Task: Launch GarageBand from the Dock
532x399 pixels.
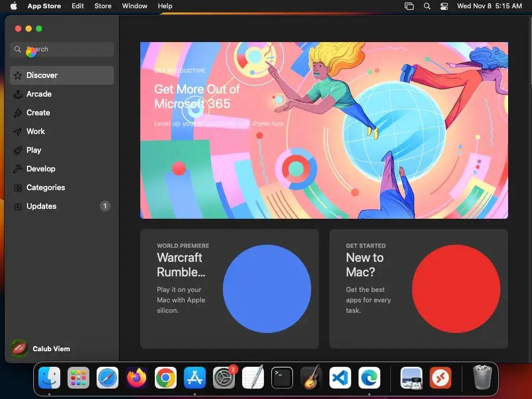Action: click(311, 377)
